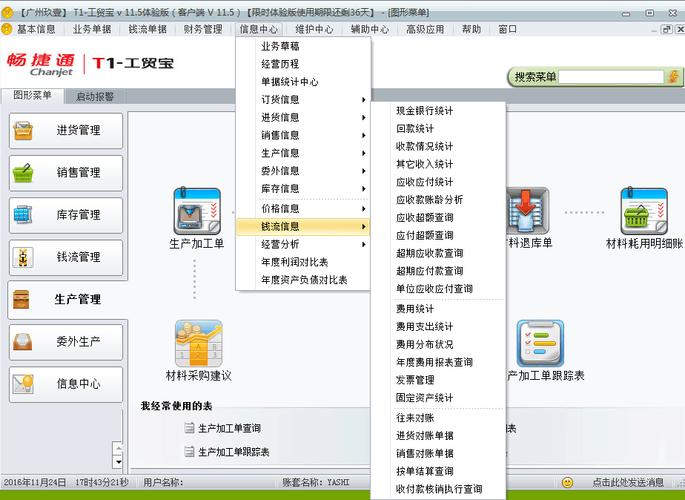This screenshot has width=685, height=500.
Task: Click the 委外生产 sidebar button
Action: point(66,342)
